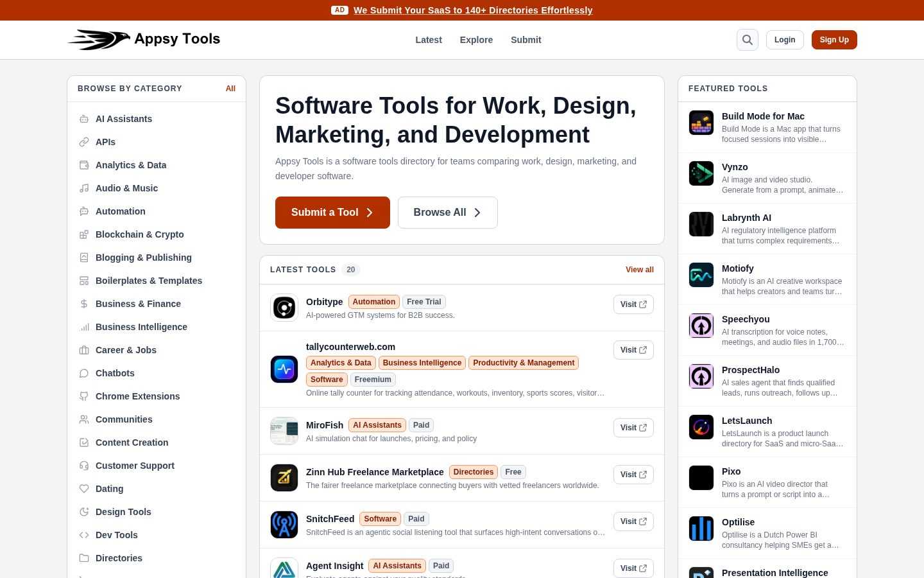Viewport: 924px width, 578px height.
Task: Open tallycounterweb.com logo icon
Action: pos(284,369)
